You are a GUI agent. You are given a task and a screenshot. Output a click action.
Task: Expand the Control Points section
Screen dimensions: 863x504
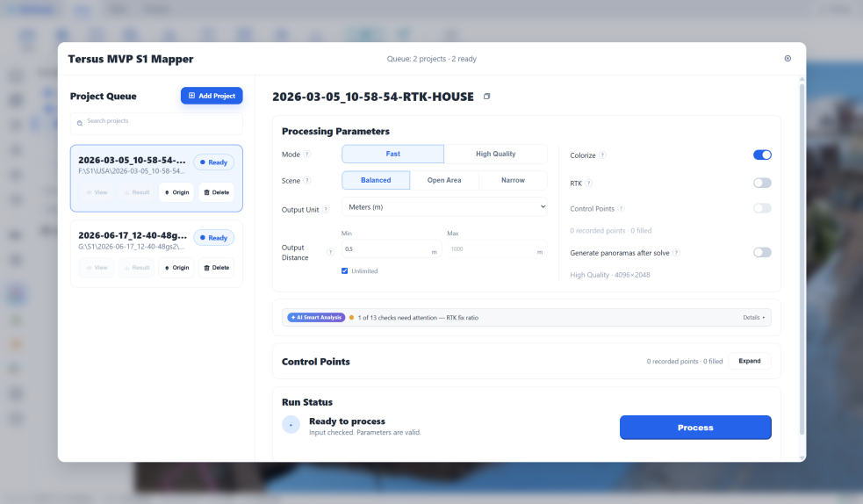click(749, 361)
